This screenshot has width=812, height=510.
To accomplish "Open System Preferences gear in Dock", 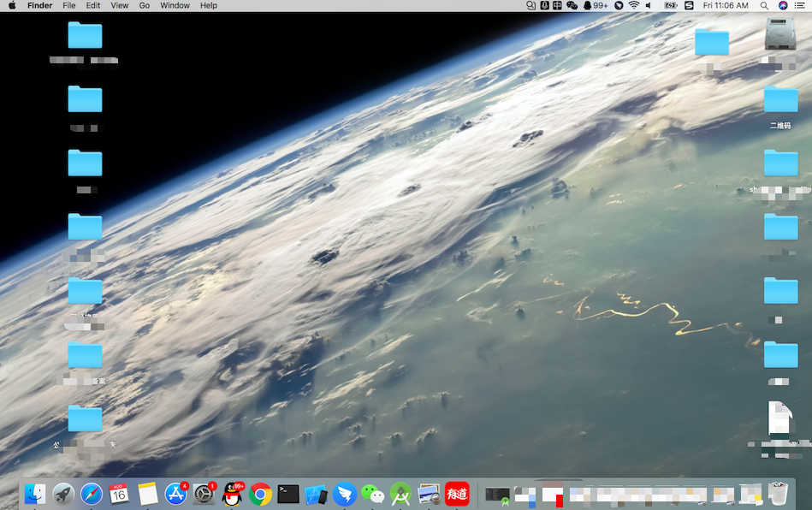I will pyautogui.click(x=204, y=494).
